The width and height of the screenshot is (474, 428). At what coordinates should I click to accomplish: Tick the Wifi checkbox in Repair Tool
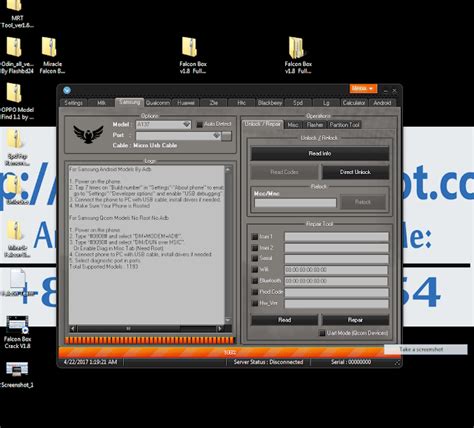tap(255, 270)
